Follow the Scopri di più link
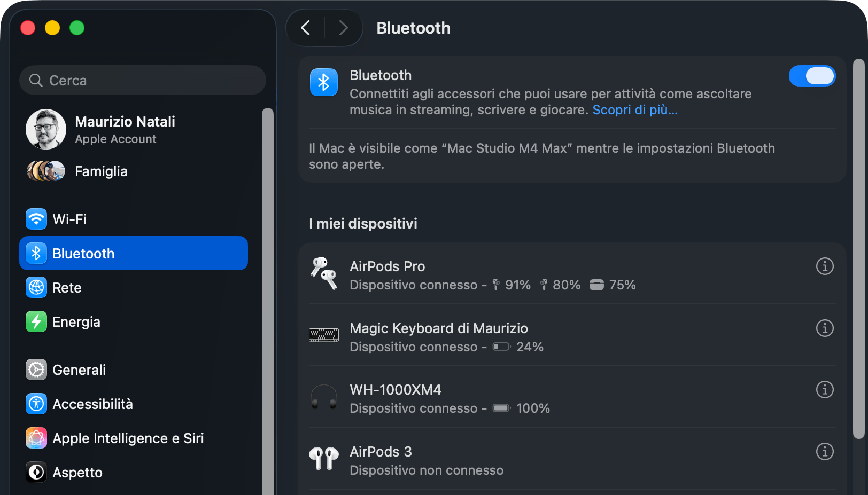Image resolution: width=868 pixels, height=495 pixels. pos(635,110)
